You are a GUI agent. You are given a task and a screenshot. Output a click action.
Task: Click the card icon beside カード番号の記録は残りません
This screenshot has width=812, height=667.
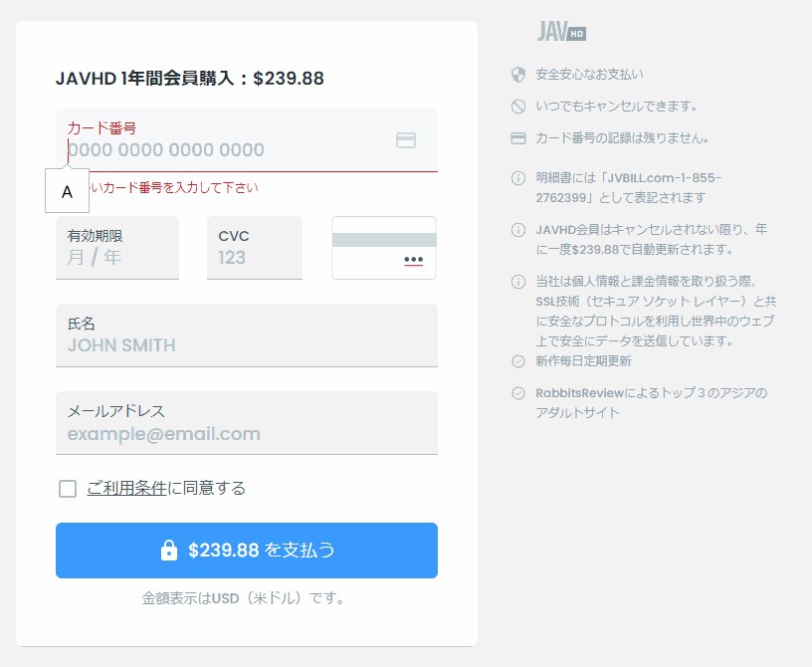[x=517, y=138]
